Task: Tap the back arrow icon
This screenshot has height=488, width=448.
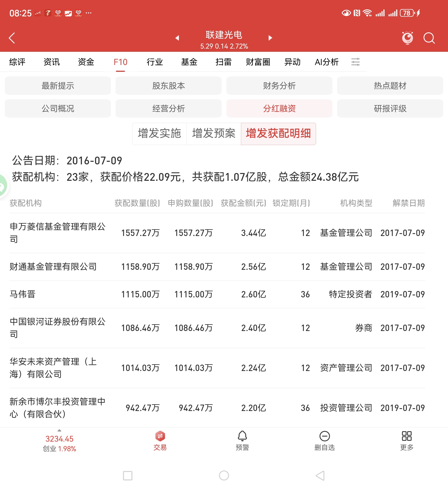Action: pos(12,38)
